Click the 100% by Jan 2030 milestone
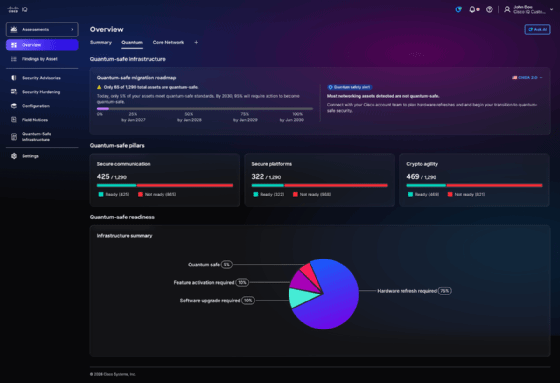Viewport: 560px width, 383px height. click(292, 117)
